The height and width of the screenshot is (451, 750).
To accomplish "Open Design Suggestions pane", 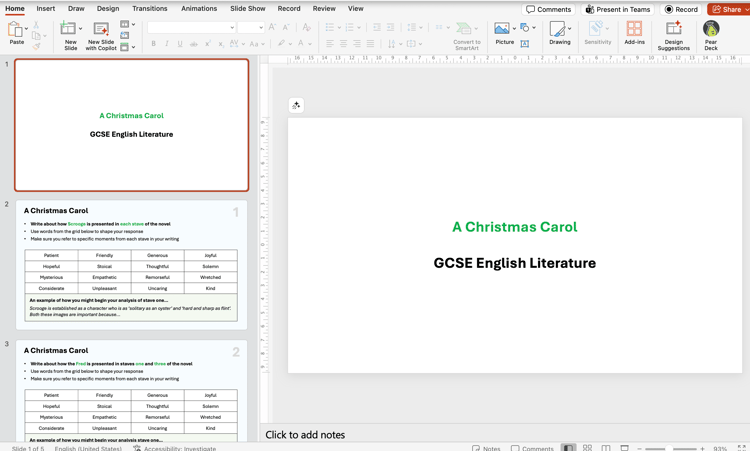I will pyautogui.click(x=673, y=30).
